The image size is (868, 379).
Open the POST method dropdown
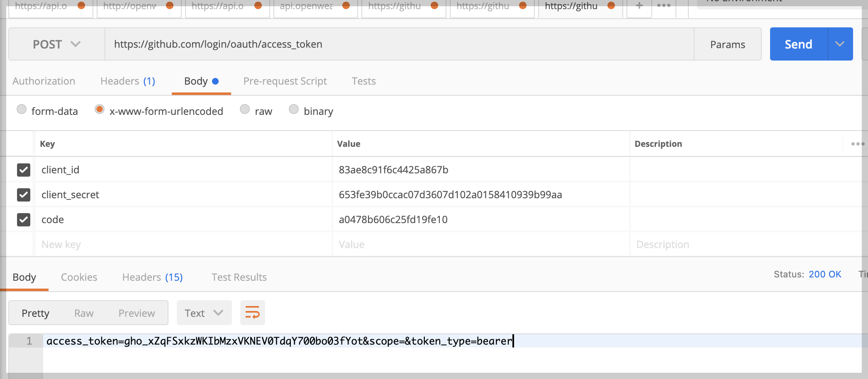tap(57, 44)
